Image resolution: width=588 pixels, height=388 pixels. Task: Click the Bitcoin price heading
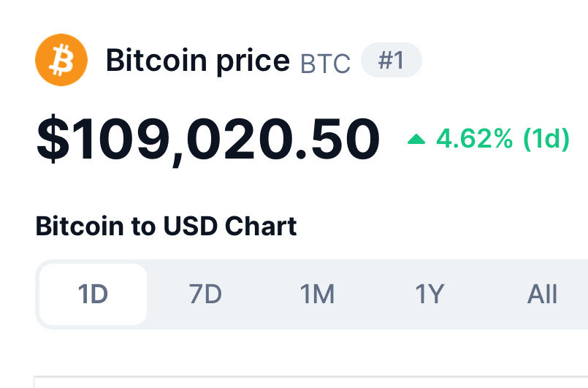point(198,61)
